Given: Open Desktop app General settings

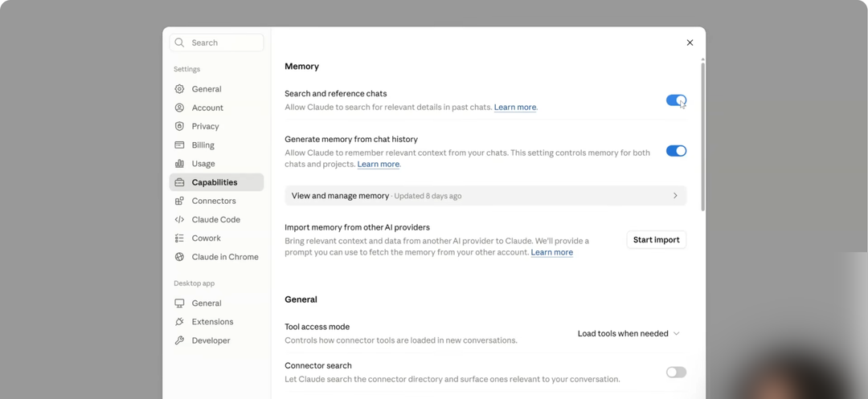Looking at the screenshot, I should point(216,303).
